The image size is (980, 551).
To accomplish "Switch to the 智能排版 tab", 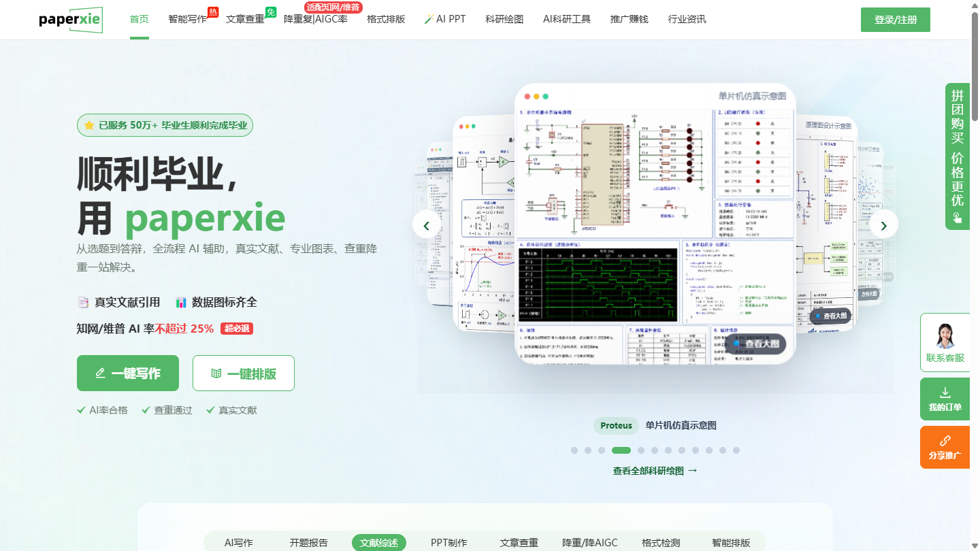I will click(x=731, y=543).
